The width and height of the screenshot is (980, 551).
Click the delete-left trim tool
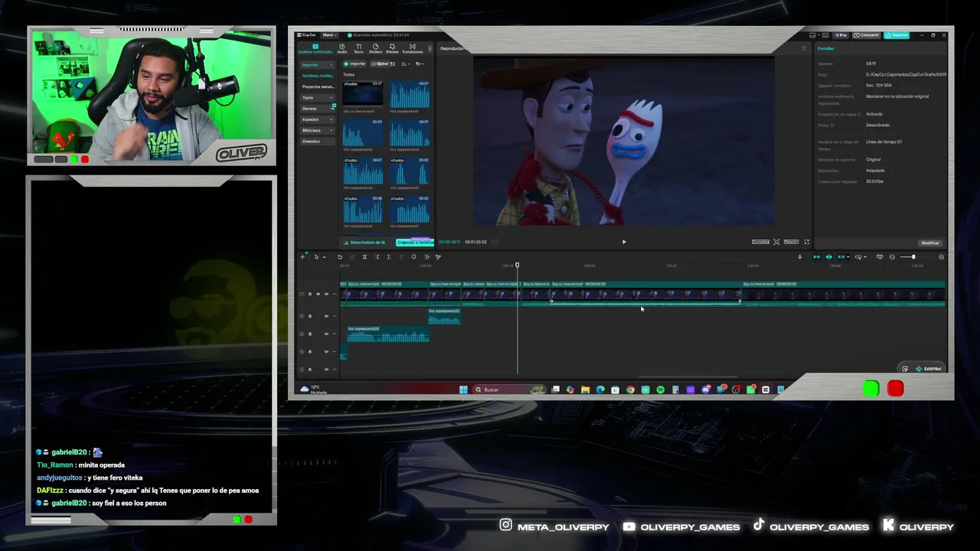click(377, 257)
